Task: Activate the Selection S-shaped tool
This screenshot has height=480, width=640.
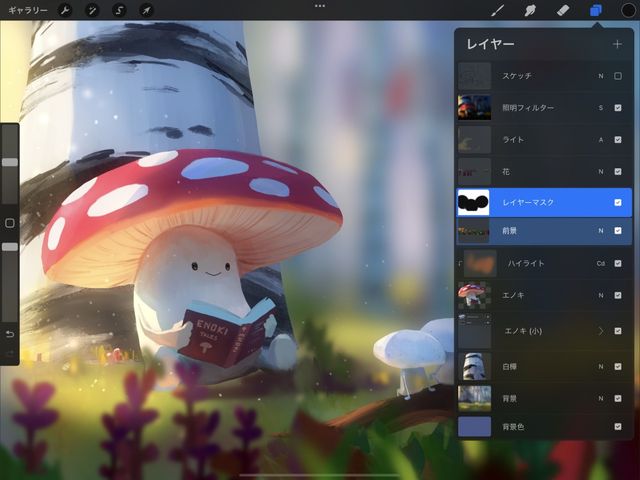Action: coord(119,10)
